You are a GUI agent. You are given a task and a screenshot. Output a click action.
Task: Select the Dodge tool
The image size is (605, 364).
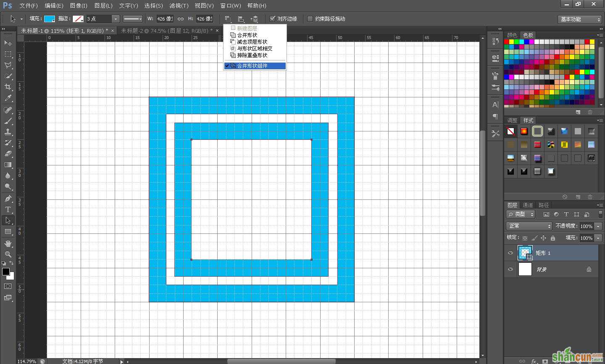click(8, 186)
